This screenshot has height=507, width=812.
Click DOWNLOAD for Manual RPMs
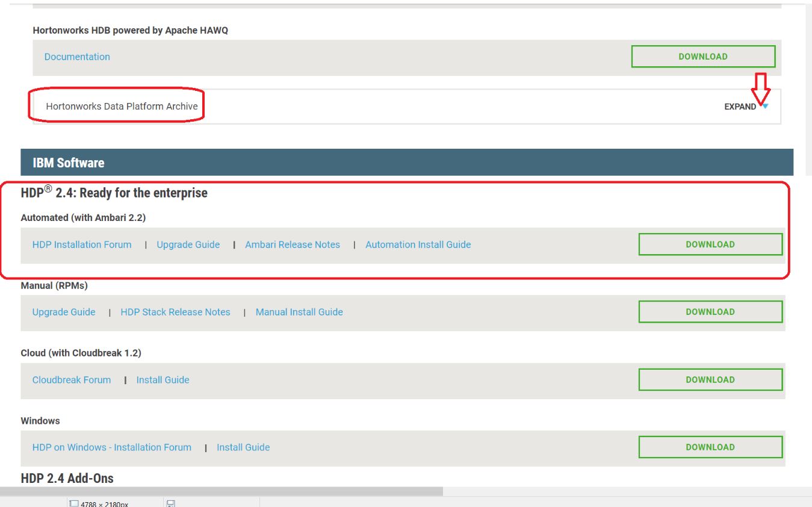tap(709, 312)
